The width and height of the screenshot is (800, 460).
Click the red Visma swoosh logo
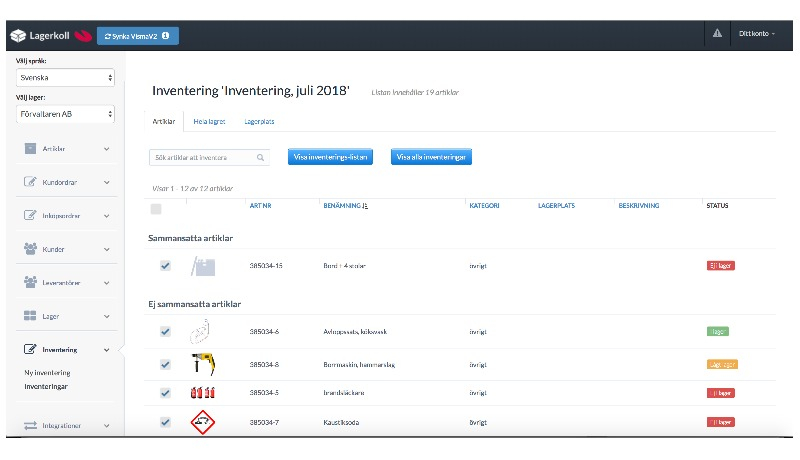83,36
